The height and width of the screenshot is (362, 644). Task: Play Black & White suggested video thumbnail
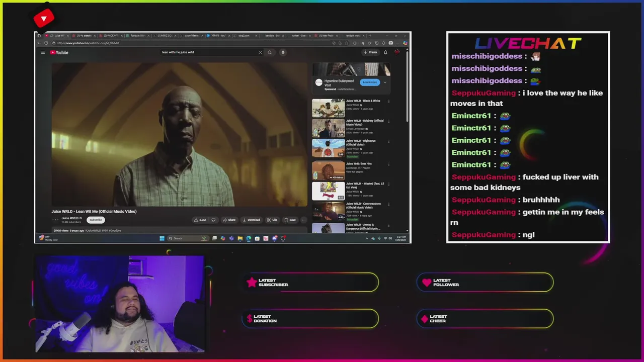(328, 108)
